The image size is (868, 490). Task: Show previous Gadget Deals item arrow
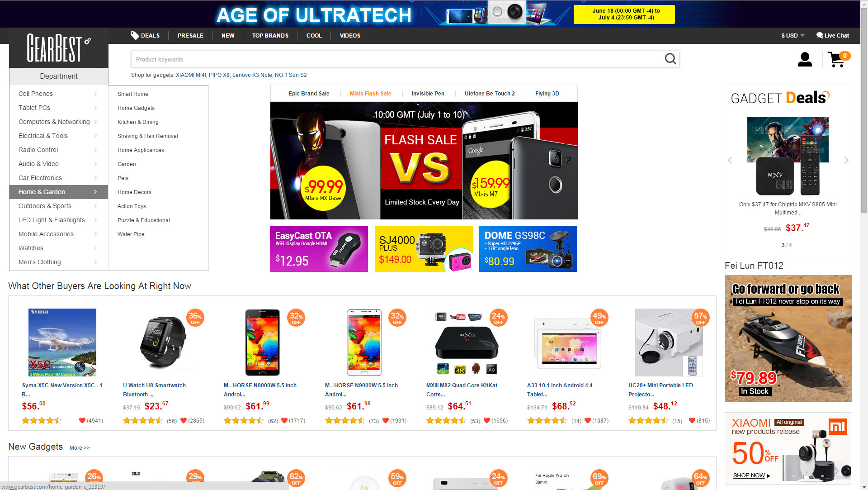pyautogui.click(x=730, y=160)
